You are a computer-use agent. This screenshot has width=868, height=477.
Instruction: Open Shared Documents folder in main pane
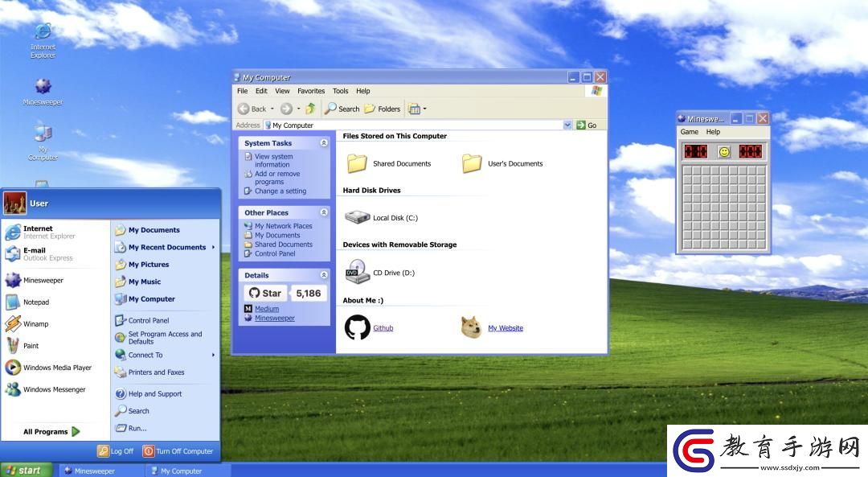[389, 163]
